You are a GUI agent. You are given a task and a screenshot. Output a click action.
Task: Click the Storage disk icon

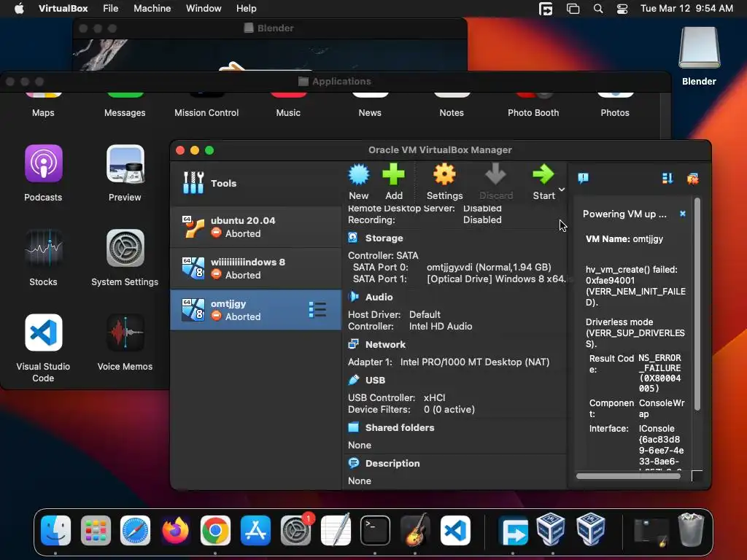pos(353,238)
